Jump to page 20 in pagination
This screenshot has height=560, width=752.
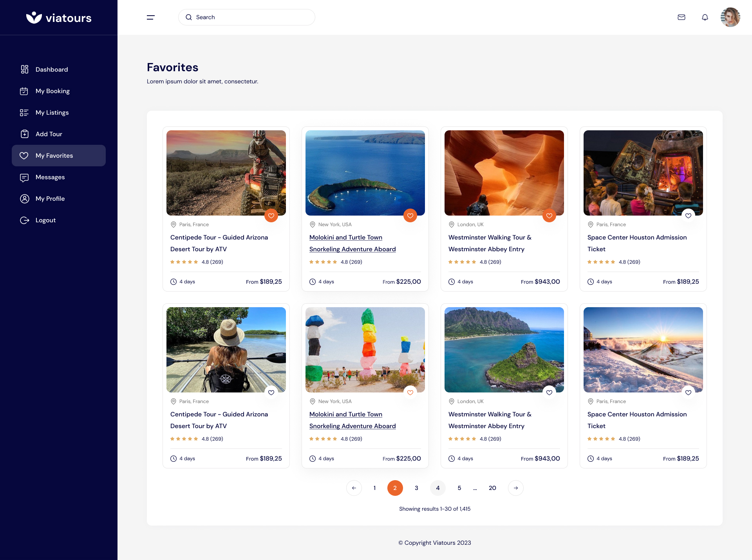[x=492, y=488]
